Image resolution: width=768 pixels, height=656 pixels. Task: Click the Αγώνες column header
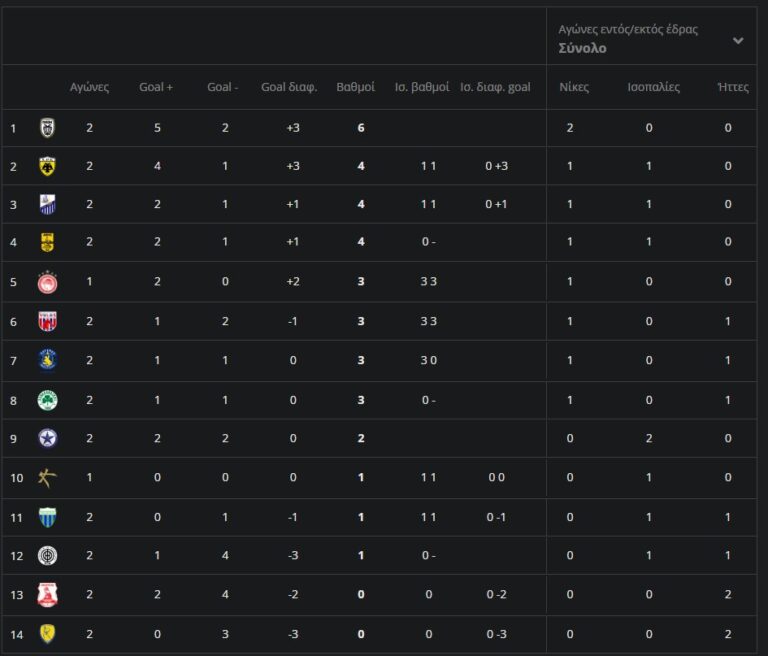[89, 87]
